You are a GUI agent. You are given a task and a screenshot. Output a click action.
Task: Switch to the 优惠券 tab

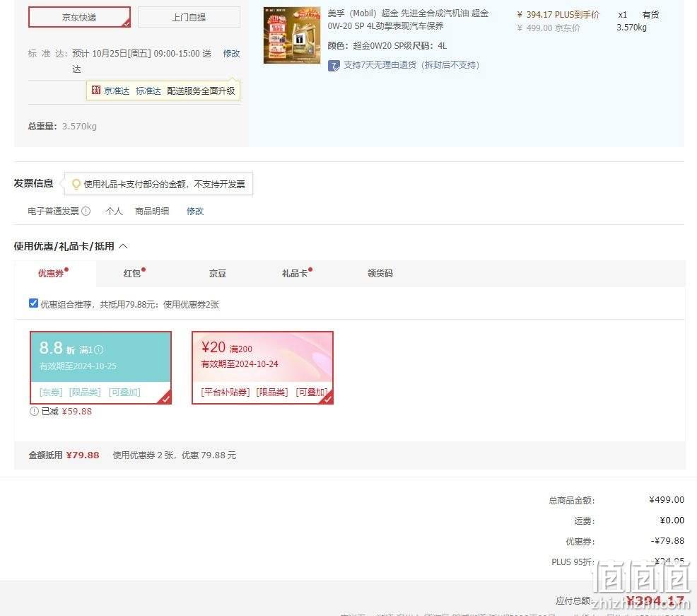point(54,273)
